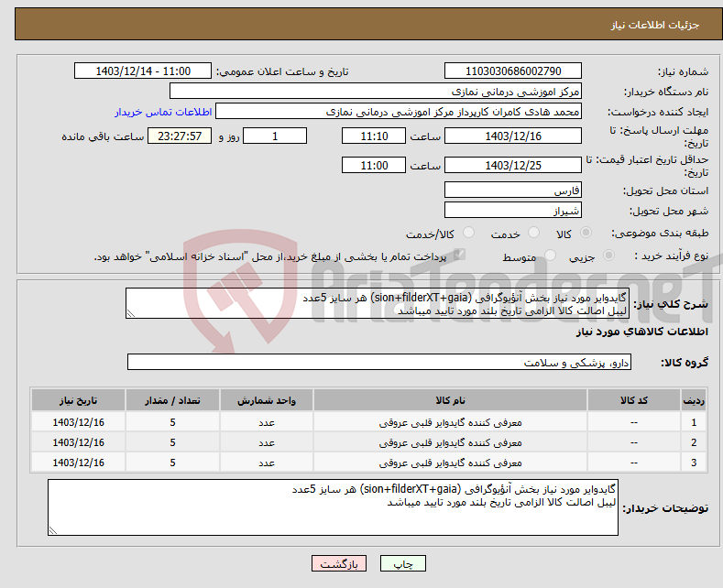The width and height of the screenshot is (723, 588).
Task: Click the remaining days field showing 1
Action: point(275,136)
